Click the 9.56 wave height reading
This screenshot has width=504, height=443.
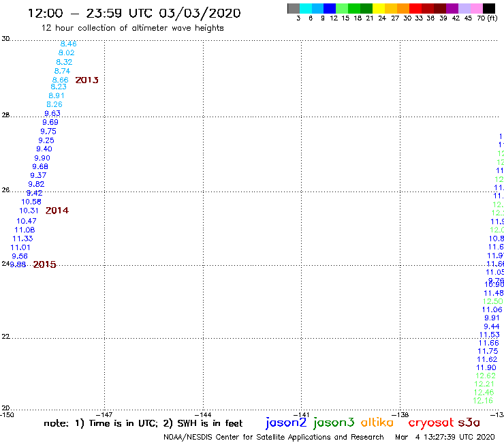click(x=20, y=256)
